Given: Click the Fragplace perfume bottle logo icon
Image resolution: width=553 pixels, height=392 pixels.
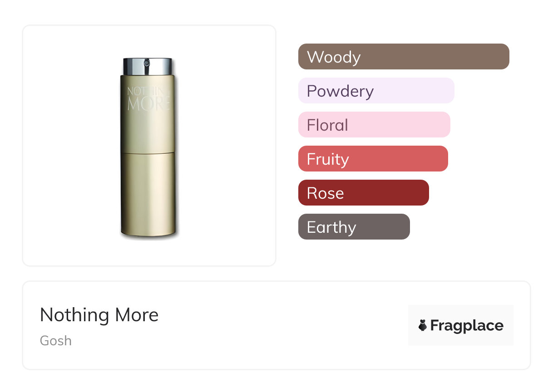Looking at the screenshot, I should click(x=423, y=325).
